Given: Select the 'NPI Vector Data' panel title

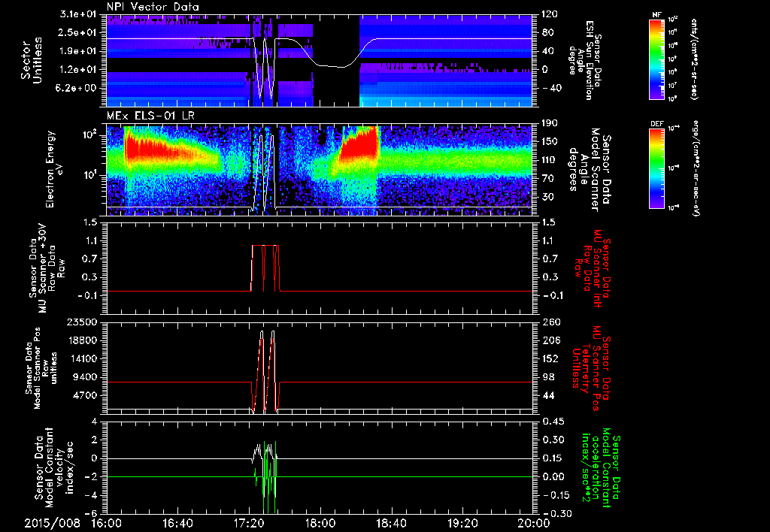Looking at the screenshot, I should click(153, 7).
